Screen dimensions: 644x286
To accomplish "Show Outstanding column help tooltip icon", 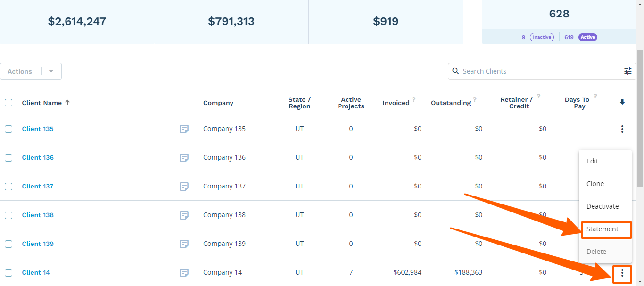I will pyautogui.click(x=475, y=99).
